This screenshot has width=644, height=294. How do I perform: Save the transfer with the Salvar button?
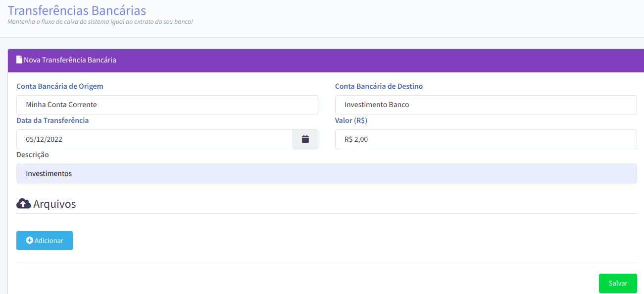coord(618,283)
